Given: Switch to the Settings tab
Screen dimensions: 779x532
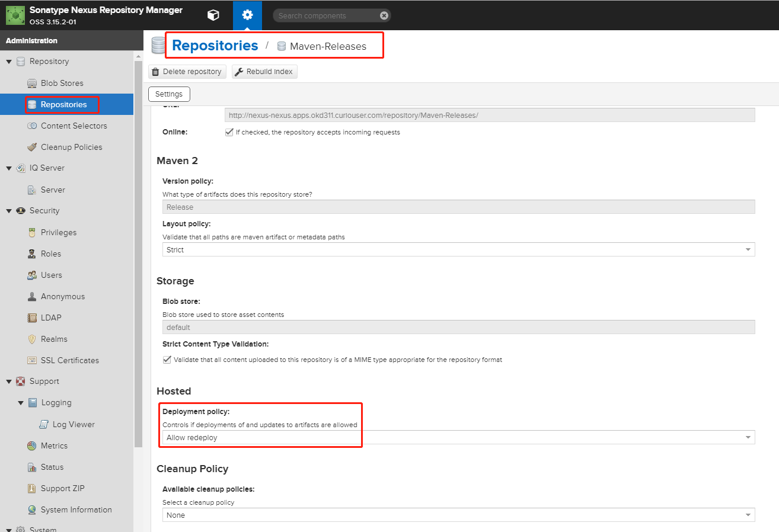Looking at the screenshot, I should coord(169,94).
